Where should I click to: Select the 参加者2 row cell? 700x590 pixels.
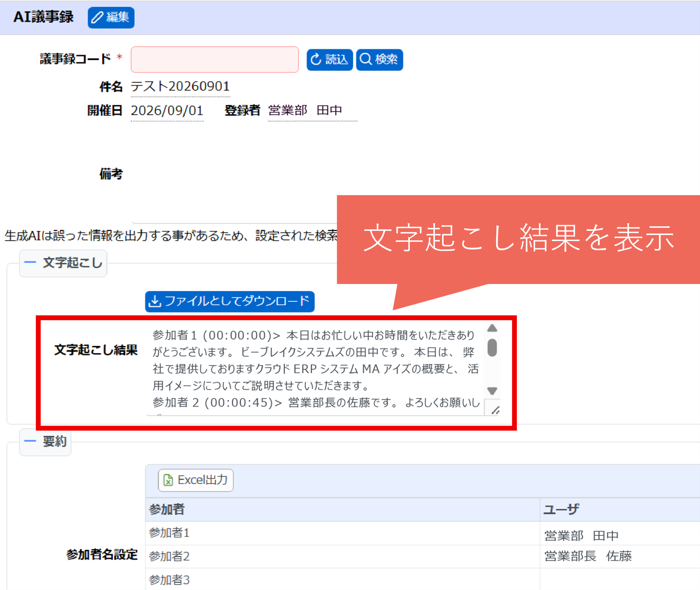343,557
